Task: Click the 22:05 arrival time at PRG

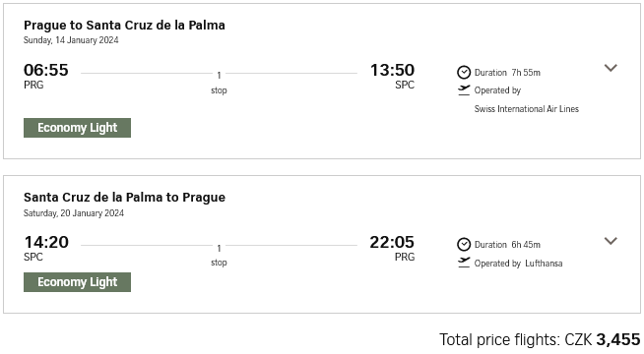Action: (392, 242)
